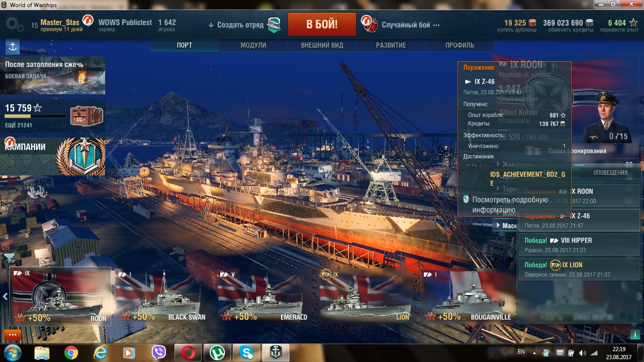Viewport: 644px width, 362px height.
Task: Switch to ОПОВЕЩЕНИЯ notifications tab
Action: [610, 173]
